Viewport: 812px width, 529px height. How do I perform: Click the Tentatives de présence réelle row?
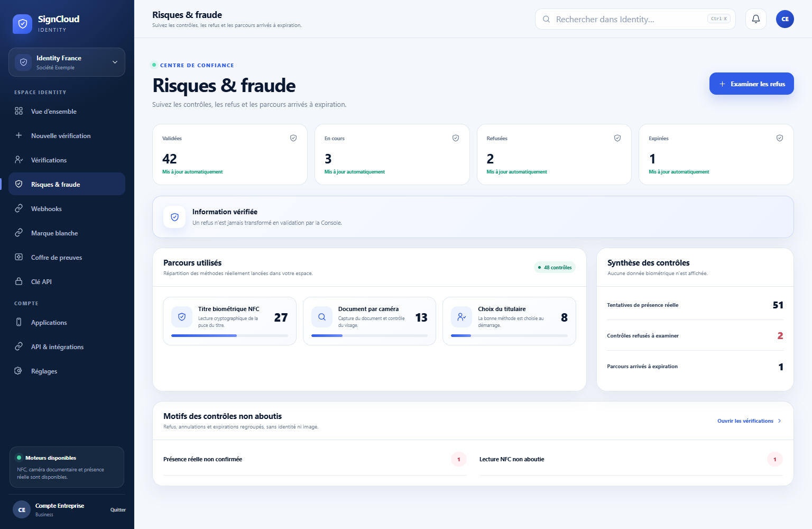point(695,305)
